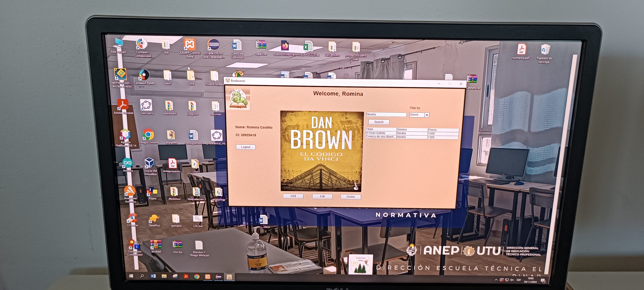Click the Edit book button
644x290 pixels.
[x=322, y=196]
